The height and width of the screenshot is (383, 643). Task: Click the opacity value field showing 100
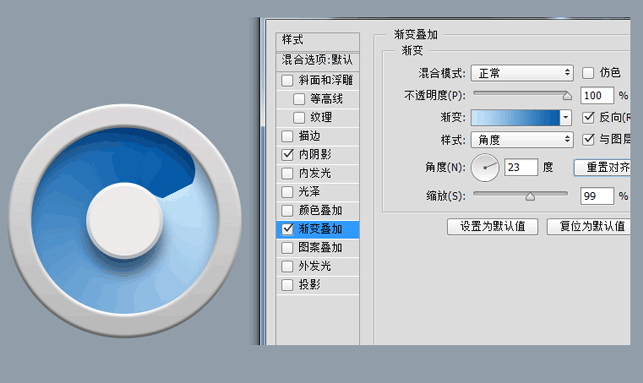pyautogui.click(x=597, y=96)
